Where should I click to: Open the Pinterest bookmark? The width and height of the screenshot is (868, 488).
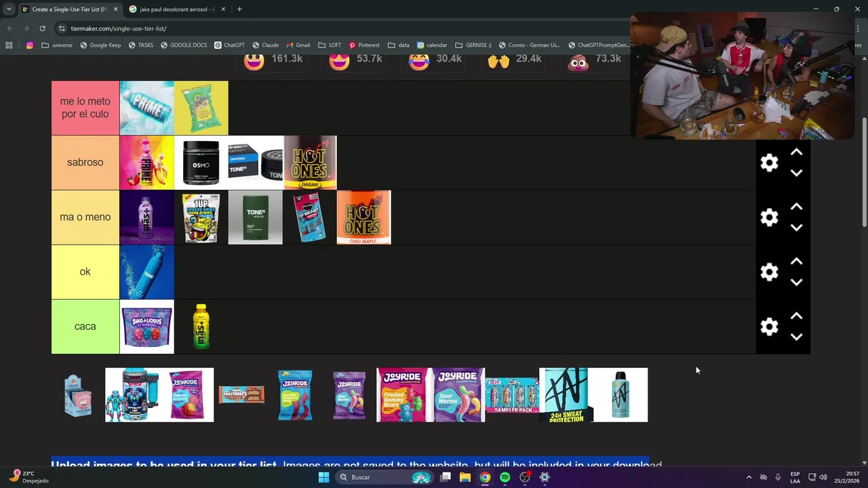click(x=364, y=45)
